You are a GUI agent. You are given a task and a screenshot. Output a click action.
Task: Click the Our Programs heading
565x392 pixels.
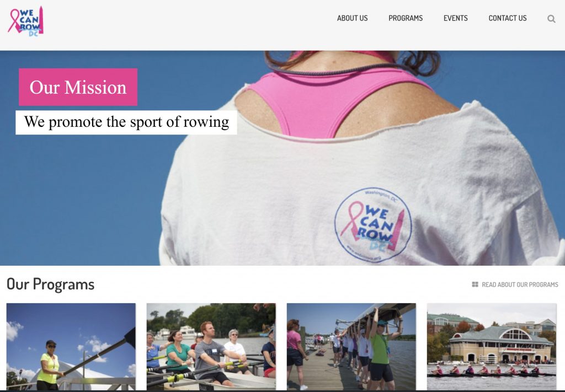(x=50, y=284)
